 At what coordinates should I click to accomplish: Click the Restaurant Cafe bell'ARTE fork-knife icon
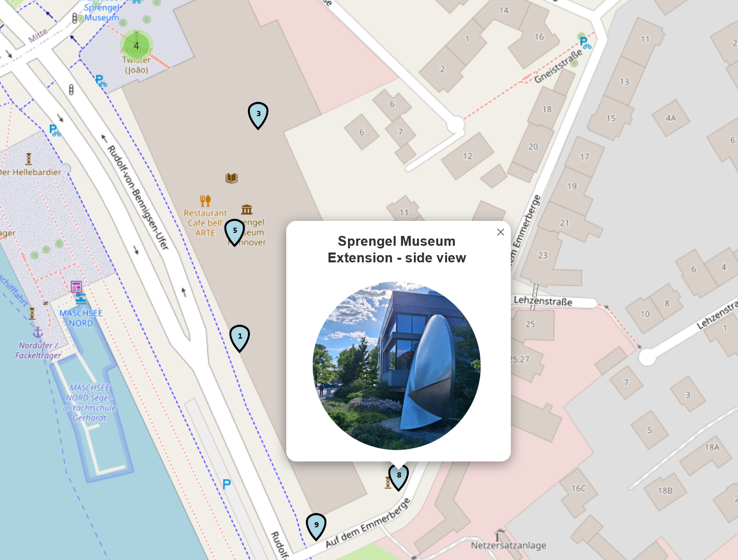click(x=205, y=201)
